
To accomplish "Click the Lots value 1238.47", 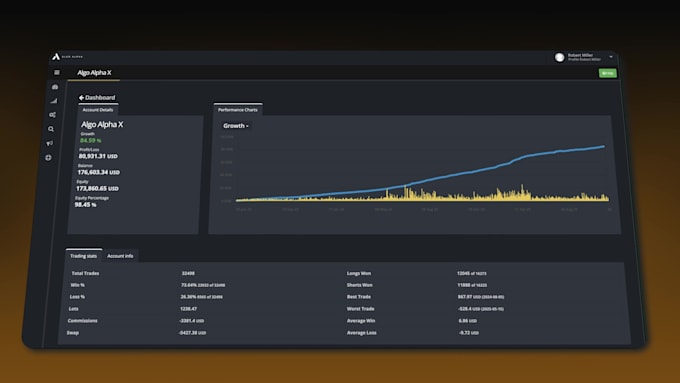I will point(188,309).
